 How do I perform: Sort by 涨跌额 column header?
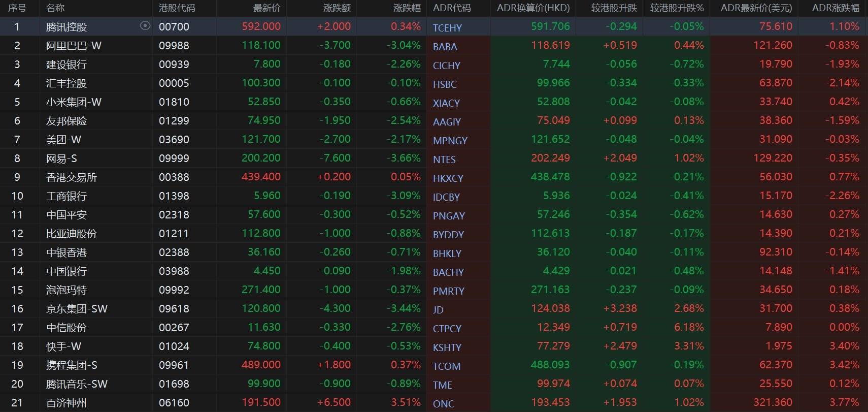coord(337,8)
